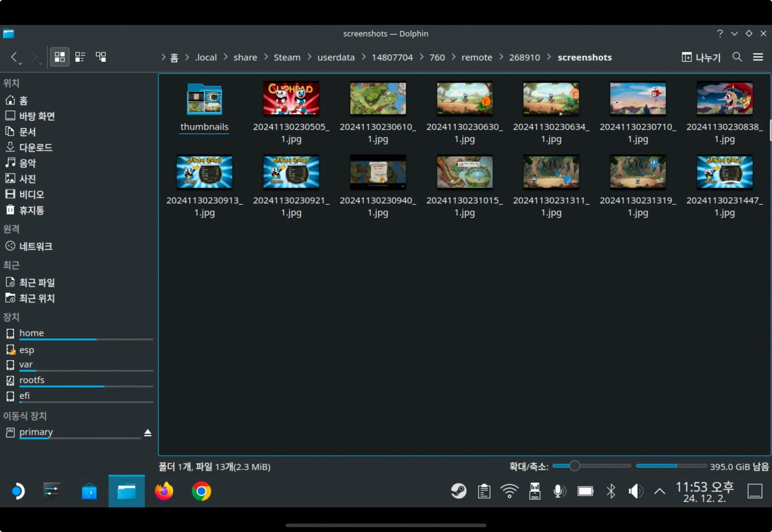Open Bluetooth tray icon

pyautogui.click(x=611, y=491)
